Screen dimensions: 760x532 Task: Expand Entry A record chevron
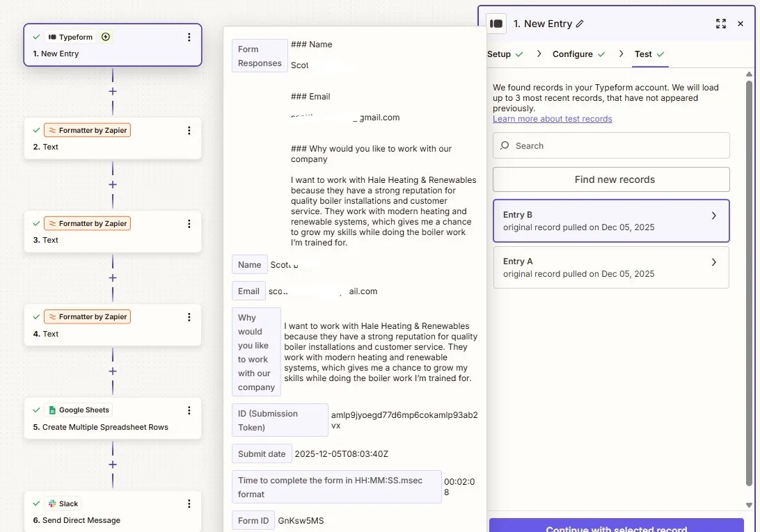[713, 262]
